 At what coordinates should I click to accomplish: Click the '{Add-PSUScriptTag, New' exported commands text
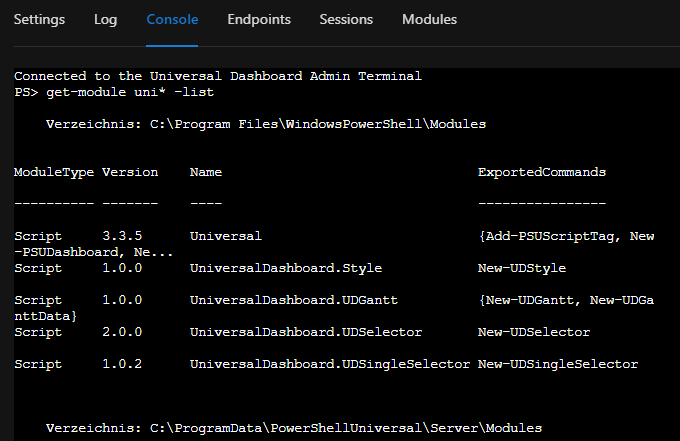(566, 236)
